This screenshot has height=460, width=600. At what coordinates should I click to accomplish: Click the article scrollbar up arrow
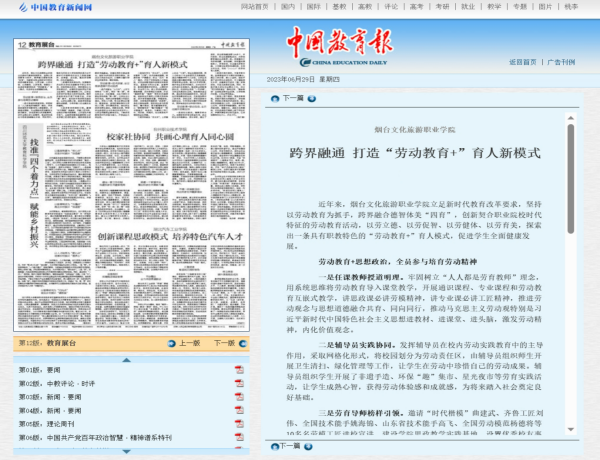click(571, 118)
